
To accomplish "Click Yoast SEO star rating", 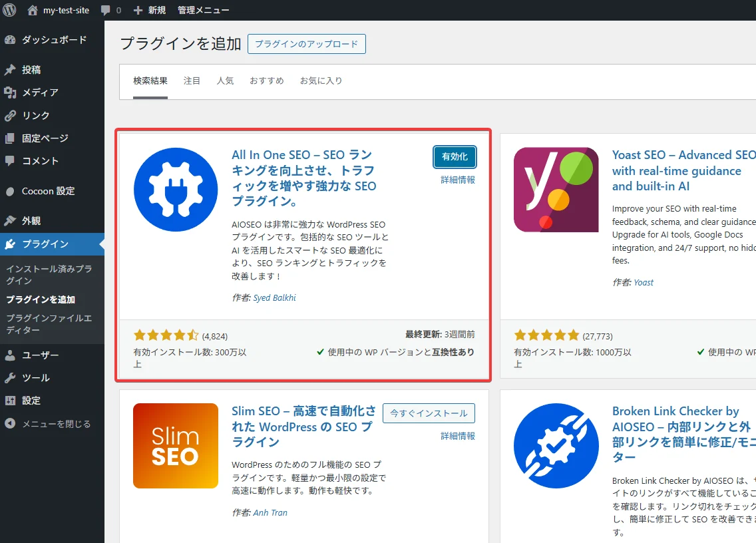I will 546,335.
